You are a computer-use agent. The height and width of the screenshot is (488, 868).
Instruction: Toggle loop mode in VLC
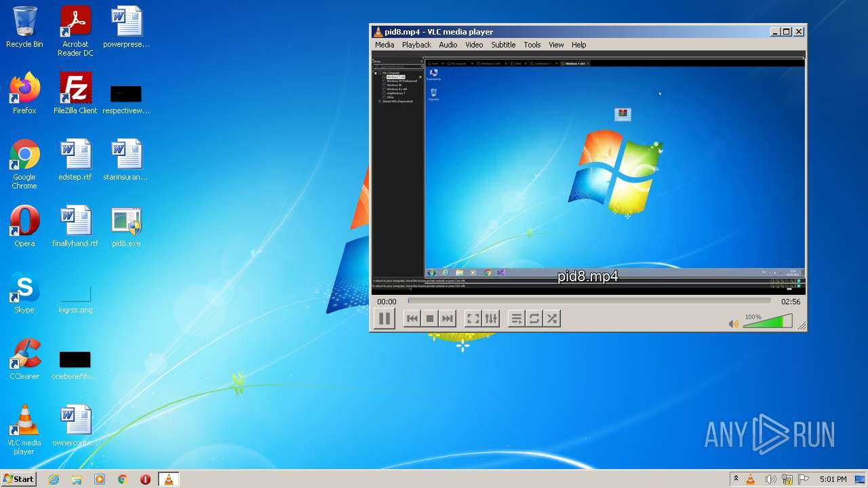click(x=534, y=319)
